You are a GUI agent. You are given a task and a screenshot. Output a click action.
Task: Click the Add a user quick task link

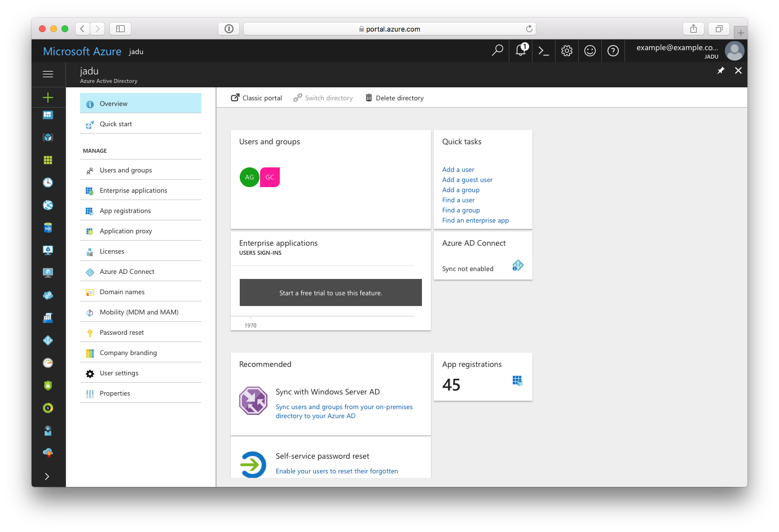458,170
